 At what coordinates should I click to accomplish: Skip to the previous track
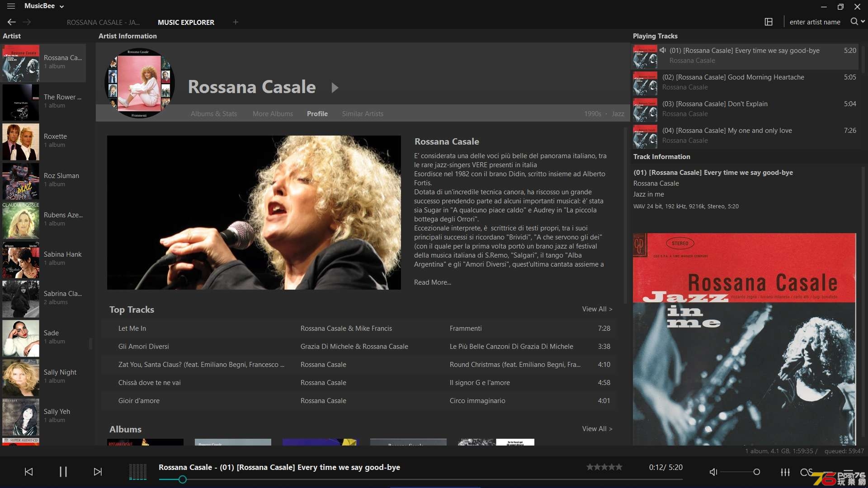[x=28, y=472]
